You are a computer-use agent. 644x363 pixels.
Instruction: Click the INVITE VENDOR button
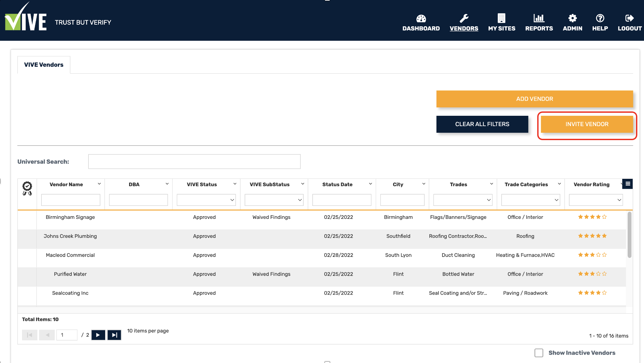587,124
